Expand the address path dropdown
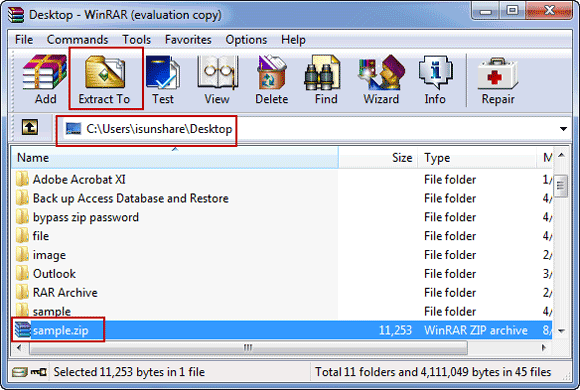This screenshot has height=390, width=580. point(563,129)
